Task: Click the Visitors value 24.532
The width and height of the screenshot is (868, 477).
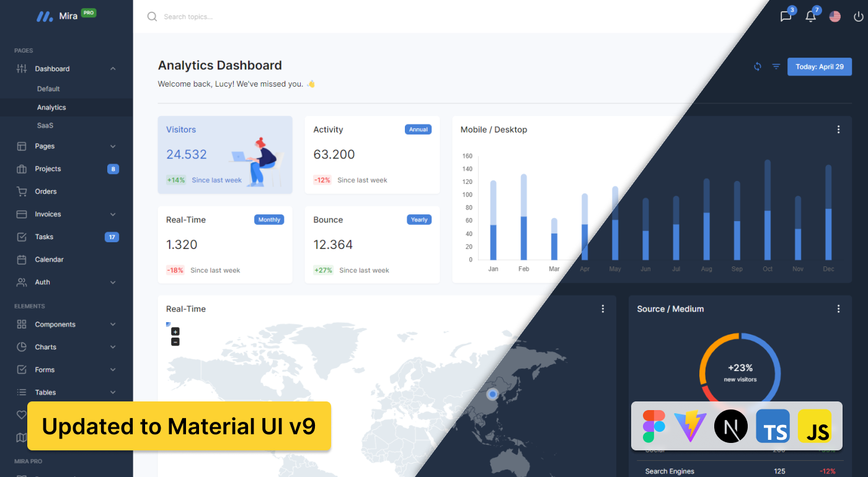Action: click(187, 154)
